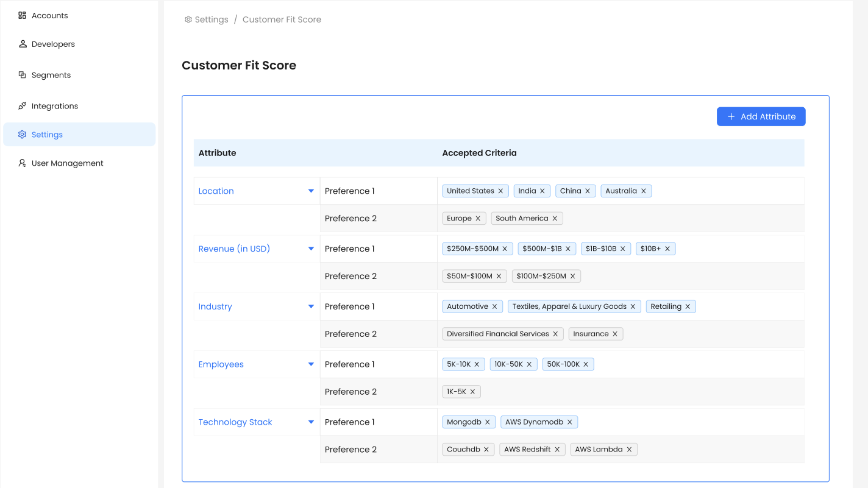
Task: Click the Integrations plug icon
Action: (23, 106)
